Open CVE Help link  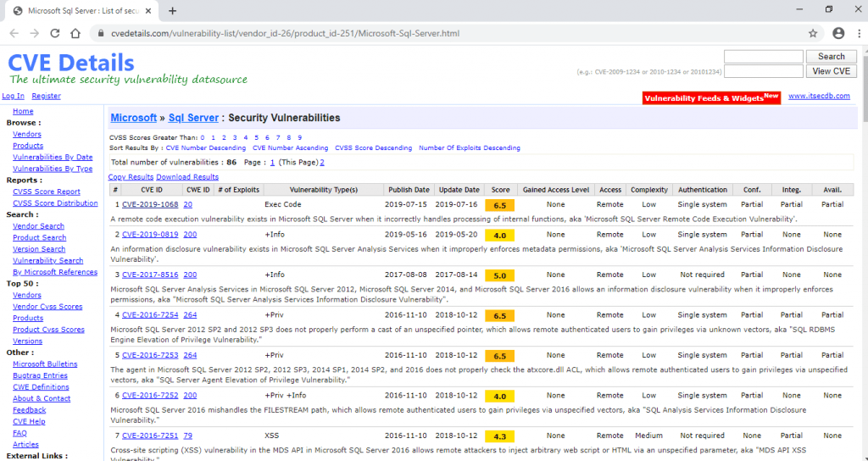29,422
